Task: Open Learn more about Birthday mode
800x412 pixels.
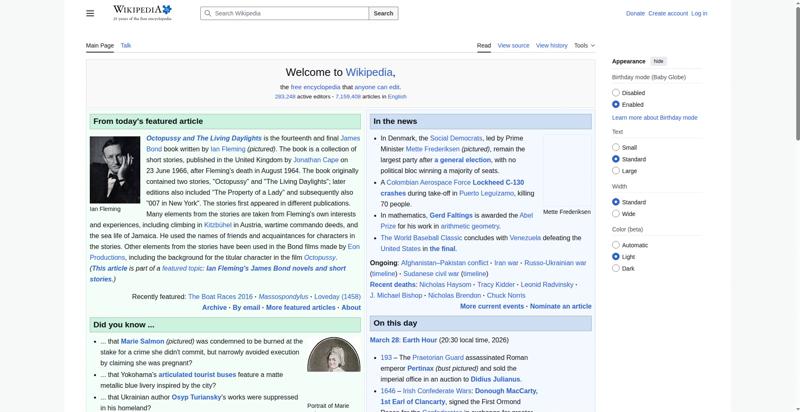Action: [654, 118]
